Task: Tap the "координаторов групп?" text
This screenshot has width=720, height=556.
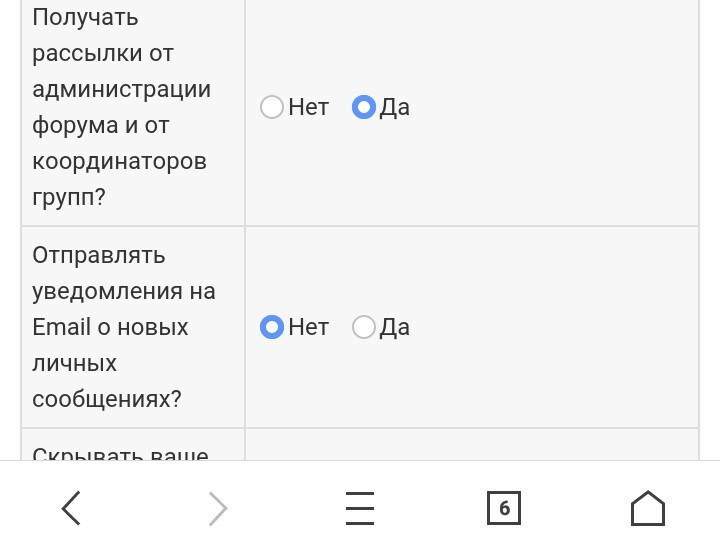Action: click(119, 179)
